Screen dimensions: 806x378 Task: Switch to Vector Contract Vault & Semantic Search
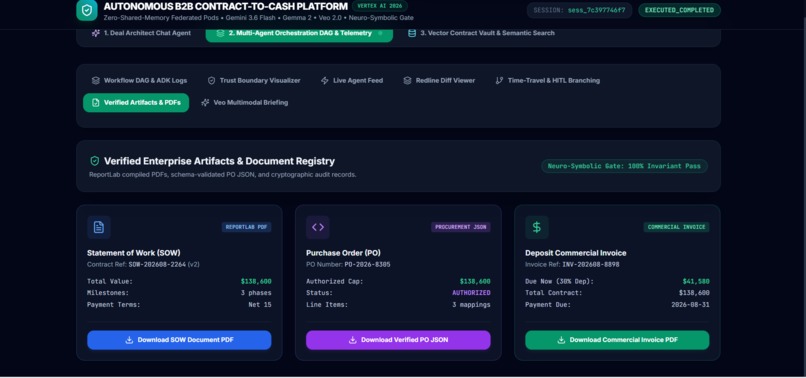[x=481, y=33]
